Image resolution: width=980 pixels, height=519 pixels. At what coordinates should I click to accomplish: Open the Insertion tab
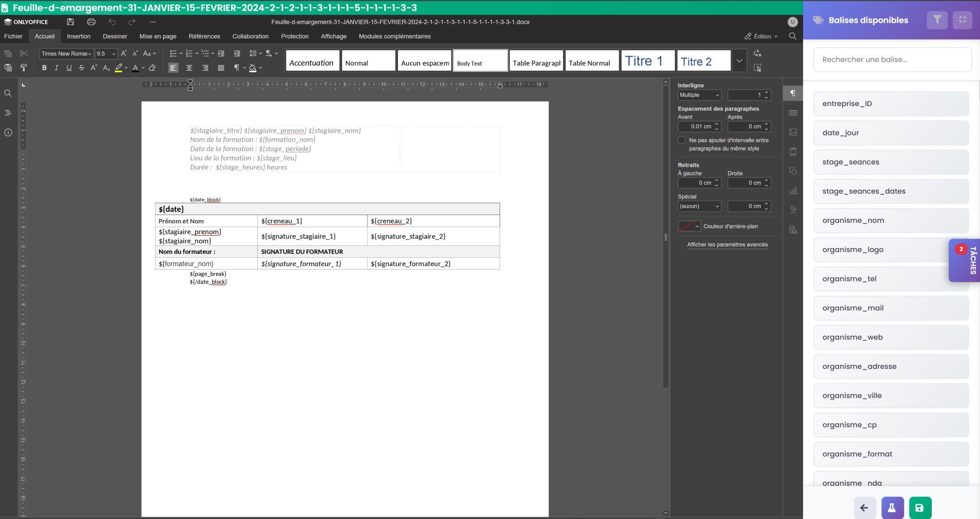coord(78,36)
